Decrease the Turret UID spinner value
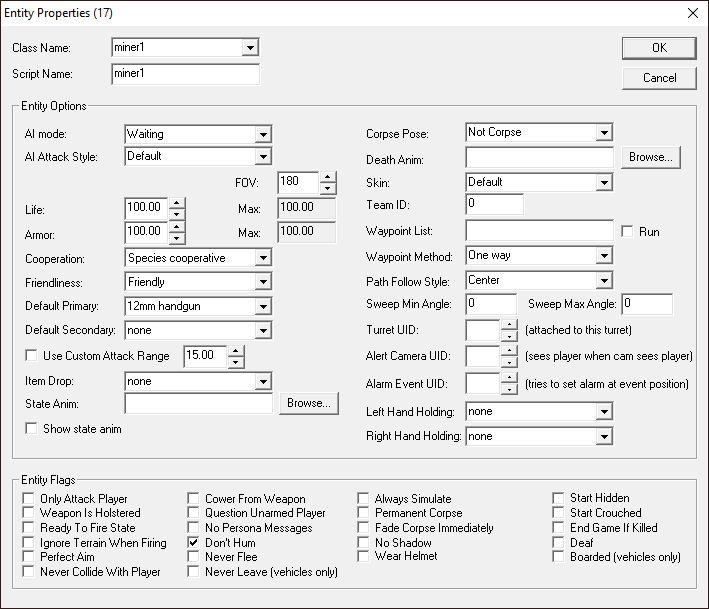Viewport: 709px width, 609px height. 509,336
